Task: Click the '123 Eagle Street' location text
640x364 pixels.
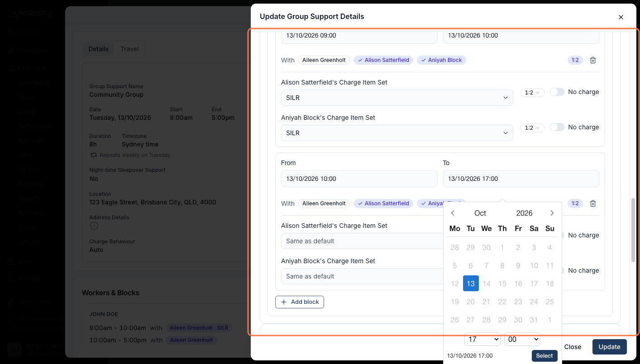Action: tap(153, 202)
